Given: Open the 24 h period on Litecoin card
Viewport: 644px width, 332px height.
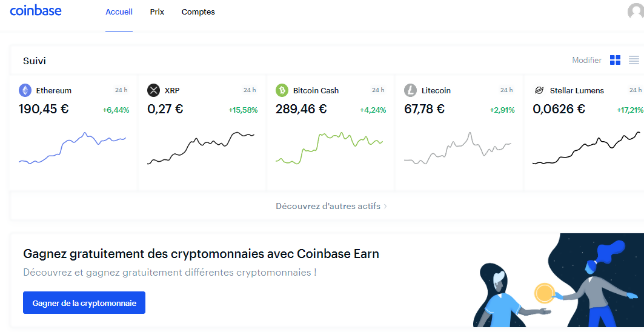Looking at the screenshot, I should 506,90.
